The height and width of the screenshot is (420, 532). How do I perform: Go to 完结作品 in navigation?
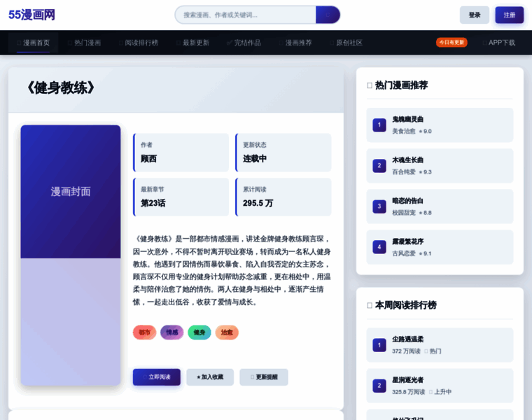coord(244,43)
